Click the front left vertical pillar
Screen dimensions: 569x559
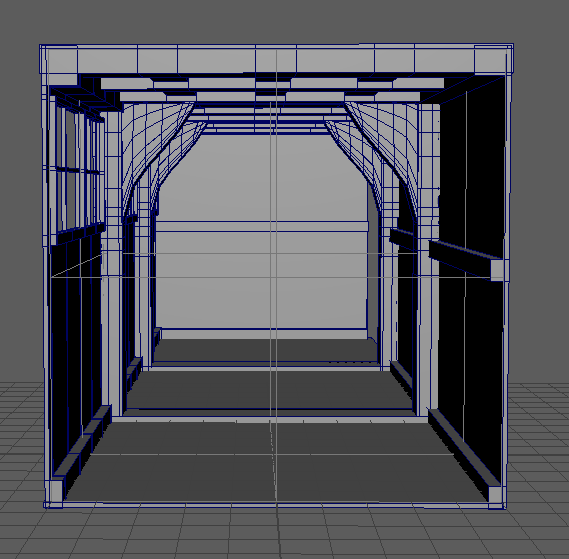112,261
